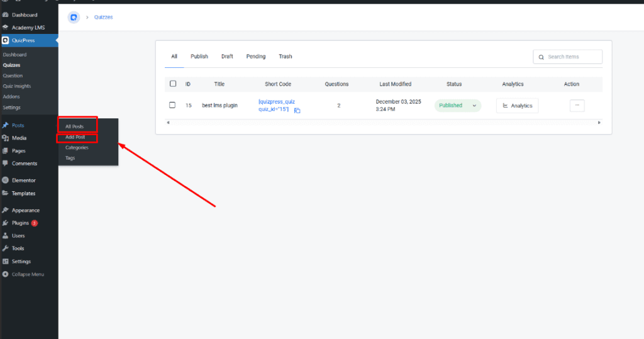Click the Plugins plug icon
Screen dimensions: 644x339
(5, 223)
